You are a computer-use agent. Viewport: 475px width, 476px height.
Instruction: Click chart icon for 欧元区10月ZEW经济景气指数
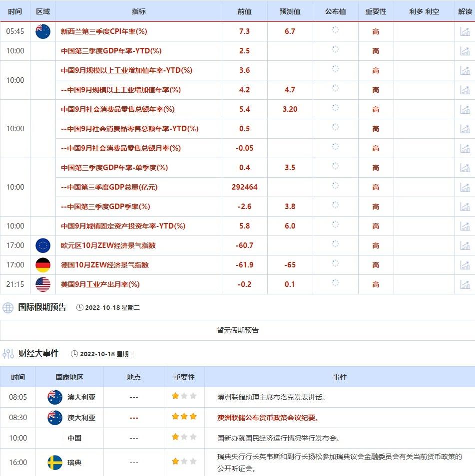465,245
